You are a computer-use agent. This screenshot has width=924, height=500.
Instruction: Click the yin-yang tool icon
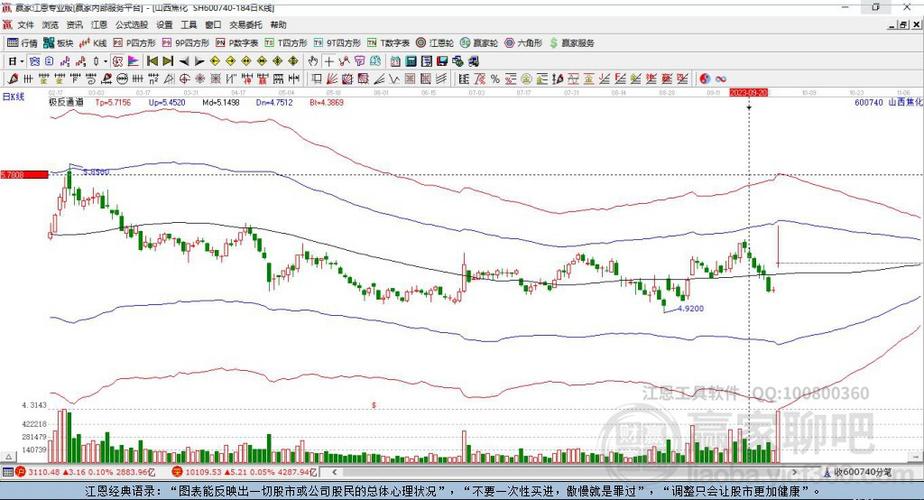point(705,78)
